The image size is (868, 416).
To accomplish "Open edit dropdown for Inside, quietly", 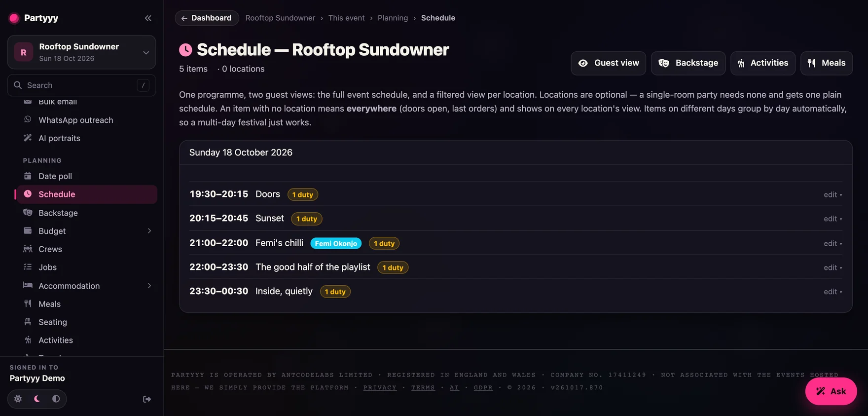I will click(x=832, y=292).
